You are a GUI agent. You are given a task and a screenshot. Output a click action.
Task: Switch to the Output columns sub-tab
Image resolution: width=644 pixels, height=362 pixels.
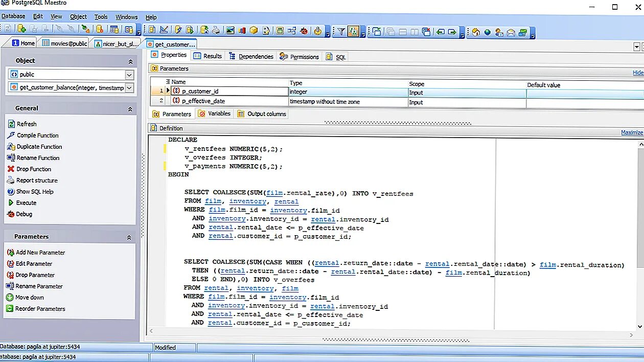click(262, 114)
